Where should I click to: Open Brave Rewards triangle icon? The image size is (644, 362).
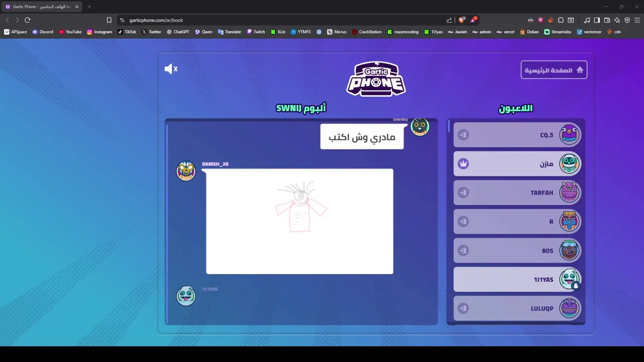[x=473, y=20]
